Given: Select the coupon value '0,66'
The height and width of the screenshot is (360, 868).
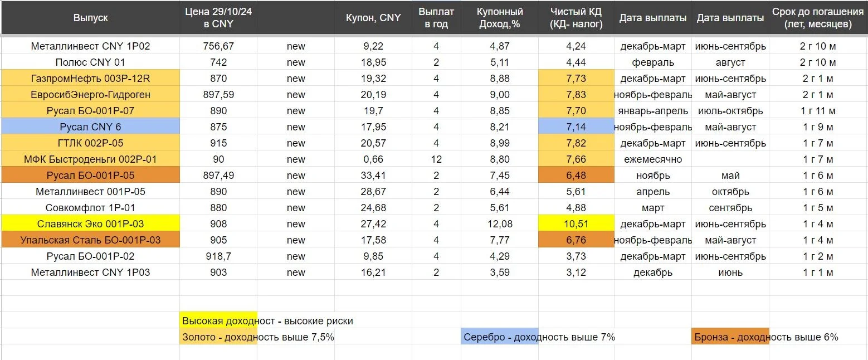Looking at the screenshot, I should (x=373, y=159).
